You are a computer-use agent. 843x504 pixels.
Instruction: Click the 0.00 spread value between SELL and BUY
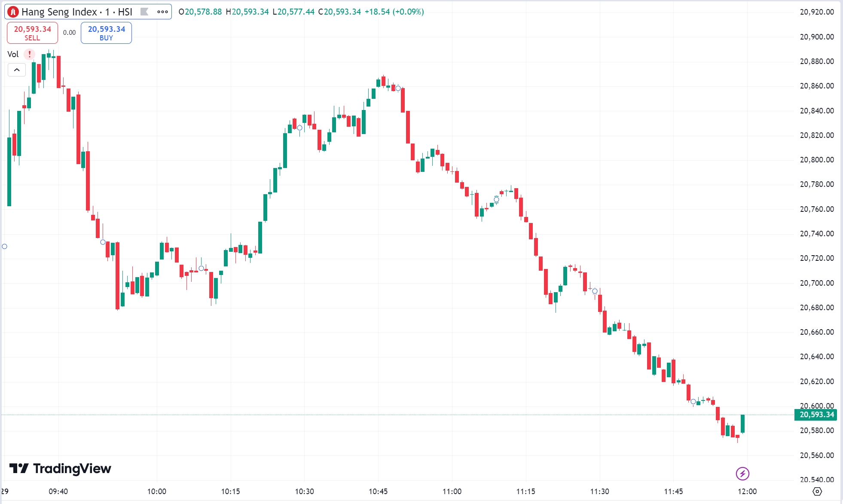point(68,32)
